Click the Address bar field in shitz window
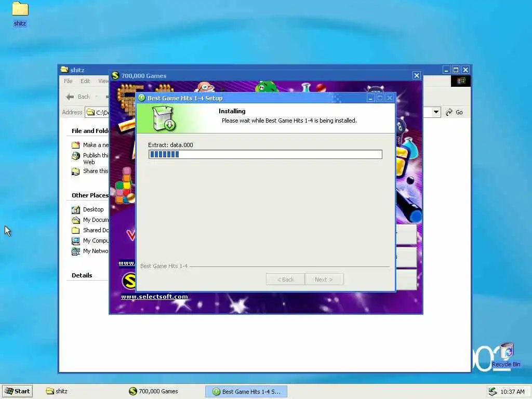Viewport: 532px width, 399px height. click(x=97, y=112)
